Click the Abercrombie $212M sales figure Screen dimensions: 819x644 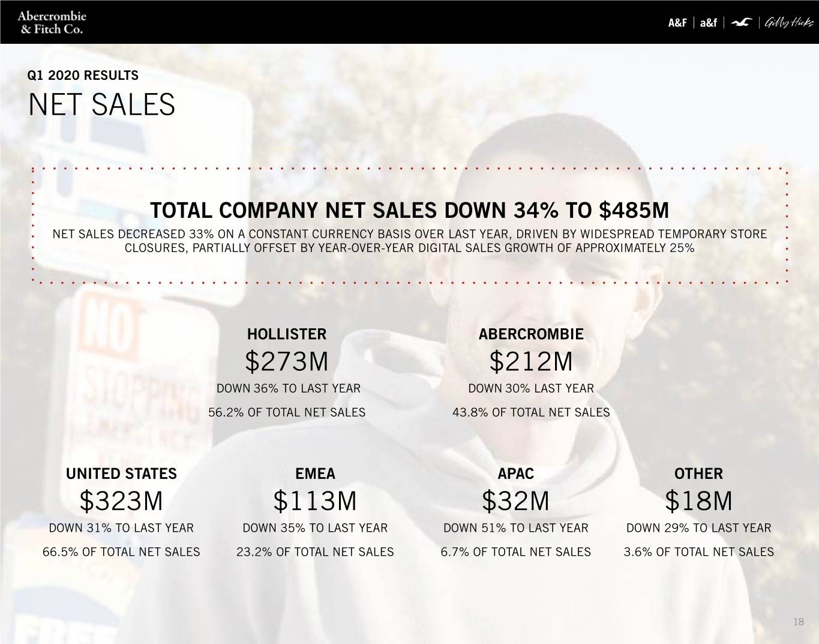531,362
